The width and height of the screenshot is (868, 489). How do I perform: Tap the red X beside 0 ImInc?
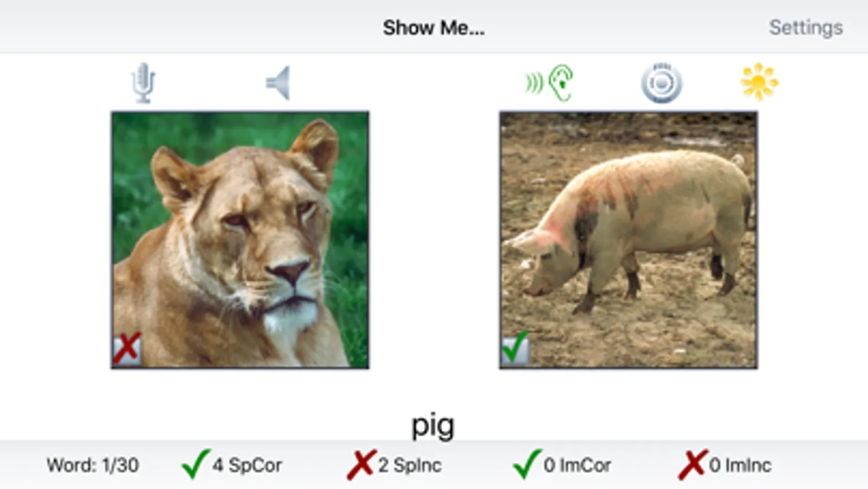(693, 465)
